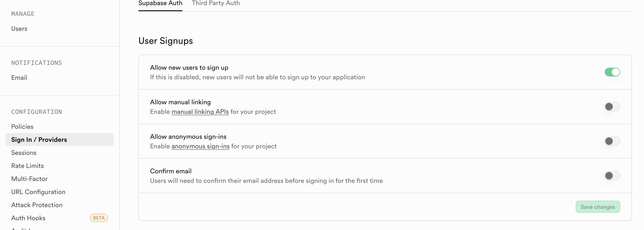Open the Attack Protection settings
Screen dimensions: 644x230
37,205
